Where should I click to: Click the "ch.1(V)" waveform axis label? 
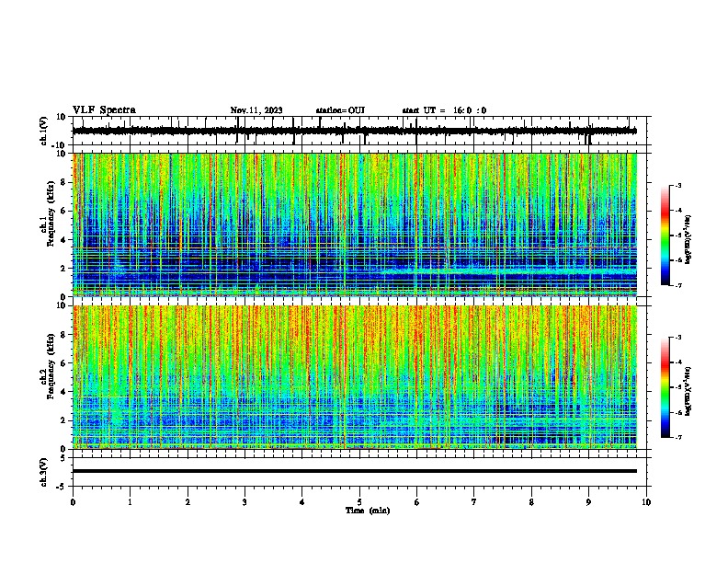(44, 131)
